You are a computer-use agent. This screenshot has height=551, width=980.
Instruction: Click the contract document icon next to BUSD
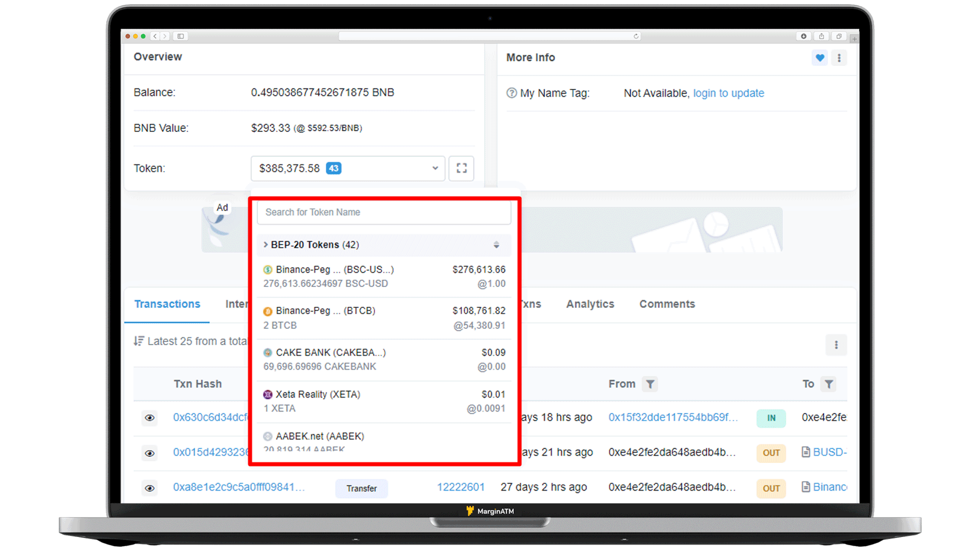[x=806, y=452]
